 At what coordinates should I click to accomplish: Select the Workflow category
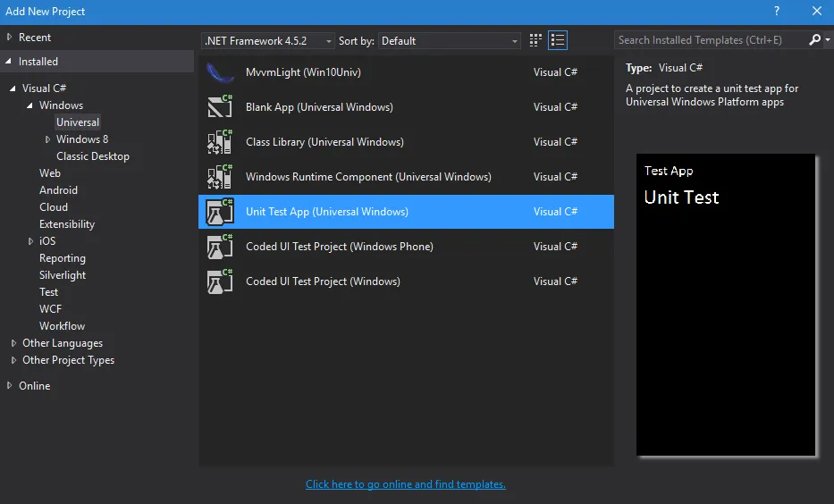63,326
